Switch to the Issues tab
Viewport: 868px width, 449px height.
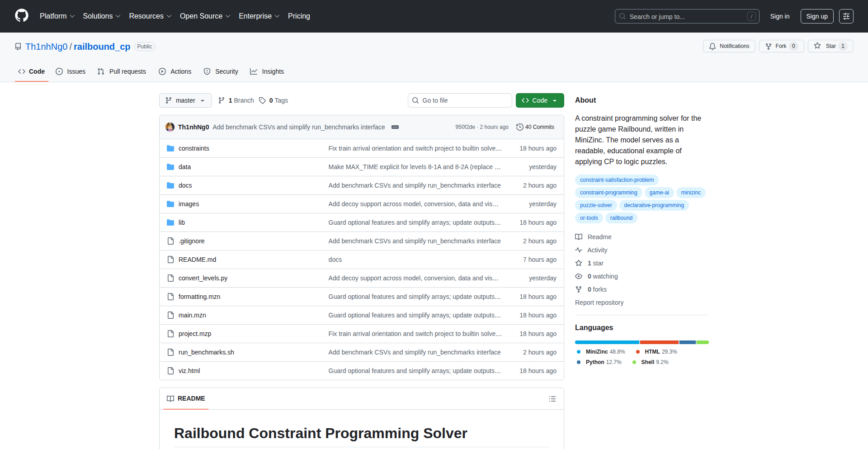(71, 71)
